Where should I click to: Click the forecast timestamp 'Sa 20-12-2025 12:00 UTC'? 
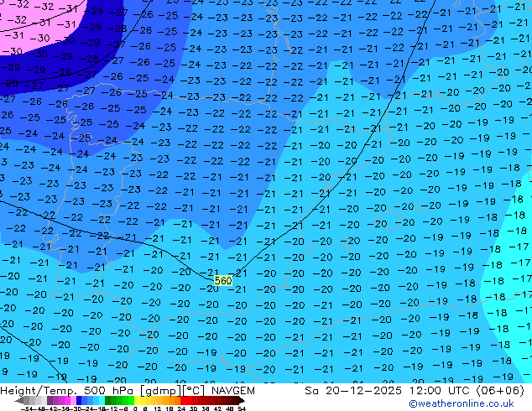[x=389, y=391]
